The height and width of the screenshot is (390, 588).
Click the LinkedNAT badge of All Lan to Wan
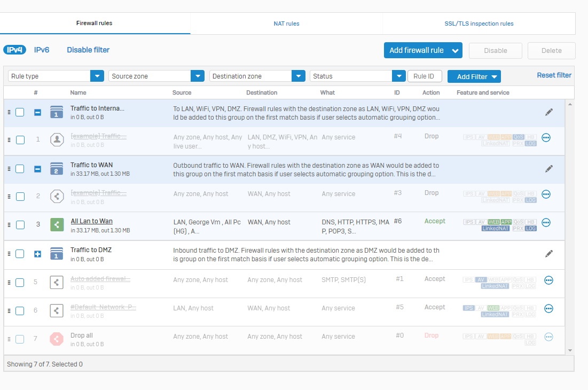point(496,228)
